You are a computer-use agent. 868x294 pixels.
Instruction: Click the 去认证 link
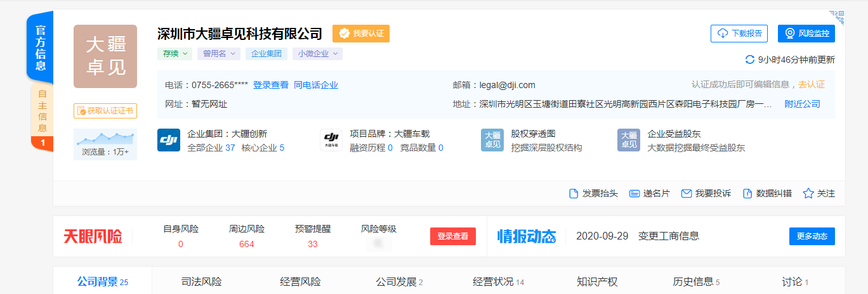(x=812, y=84)
